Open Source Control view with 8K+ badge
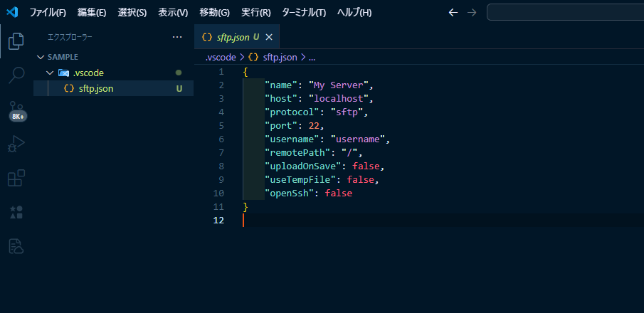 click(16, 110)
